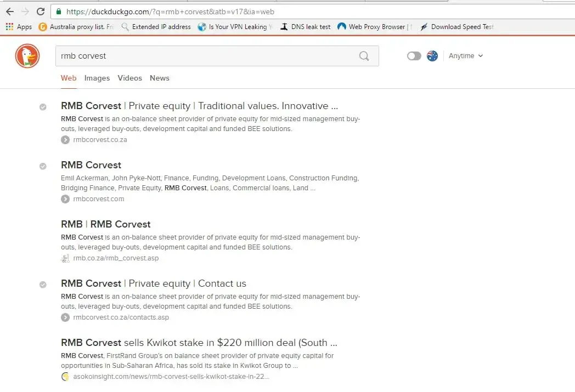The image size is (575, 392).
Task: Toggle the region switch on
Action: [x=414, y=56]
